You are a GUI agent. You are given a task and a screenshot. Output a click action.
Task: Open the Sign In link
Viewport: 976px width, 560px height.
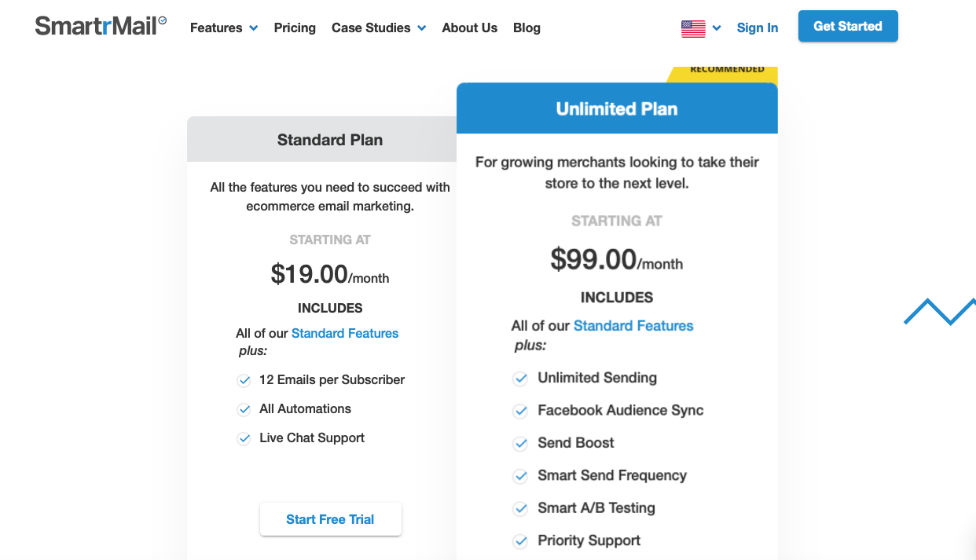pos(758,28)
